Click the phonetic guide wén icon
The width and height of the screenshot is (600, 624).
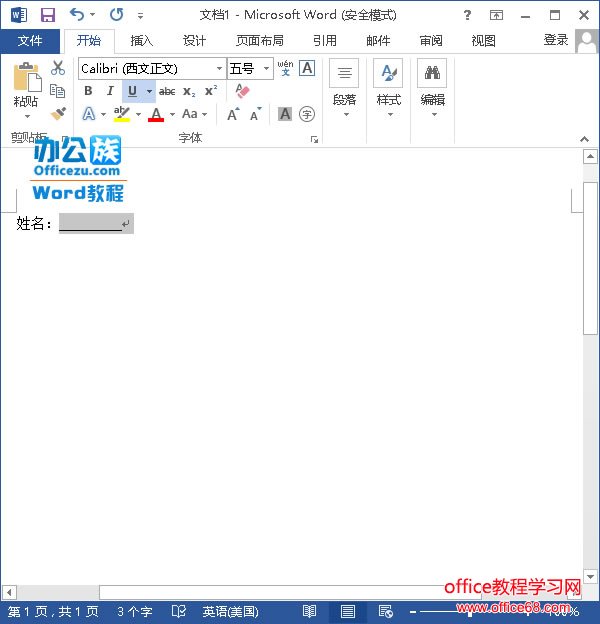click(285, 68)
